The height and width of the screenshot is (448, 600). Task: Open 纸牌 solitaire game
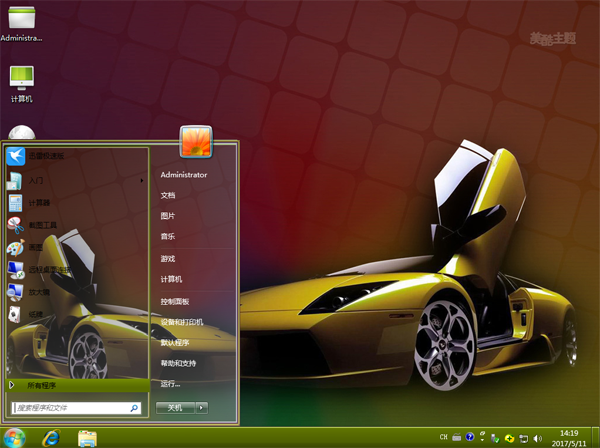36,314
